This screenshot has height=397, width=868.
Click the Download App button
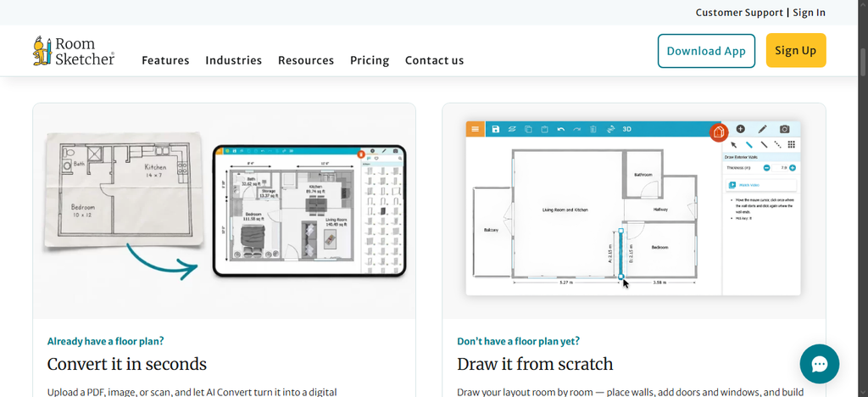[706, 51]
